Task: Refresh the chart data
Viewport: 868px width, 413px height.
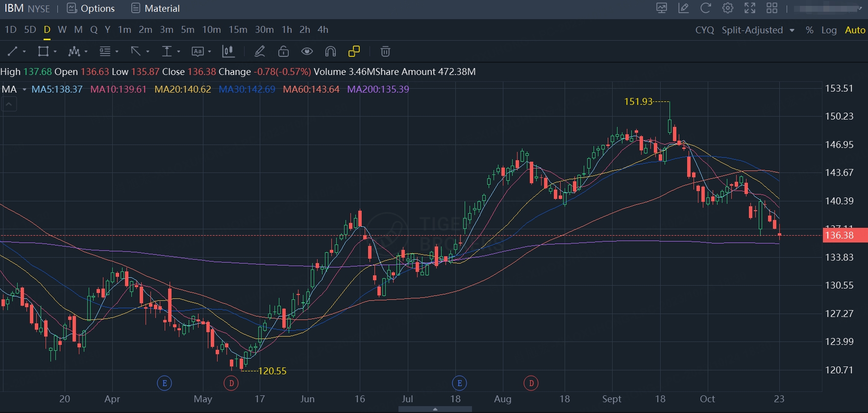Action: click(705, 8)
